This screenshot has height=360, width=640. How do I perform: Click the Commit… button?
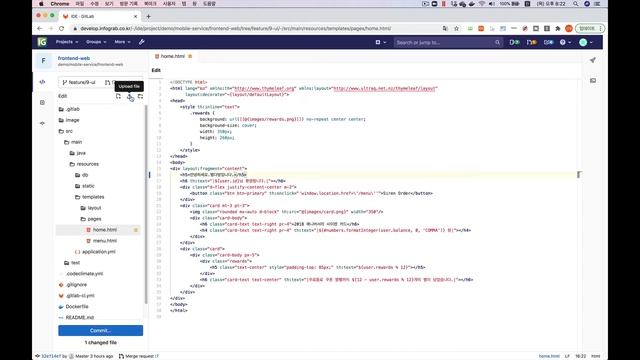(x=100, y=331)
